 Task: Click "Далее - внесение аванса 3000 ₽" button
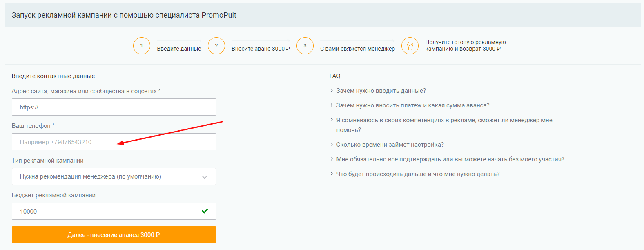[114, 235]
